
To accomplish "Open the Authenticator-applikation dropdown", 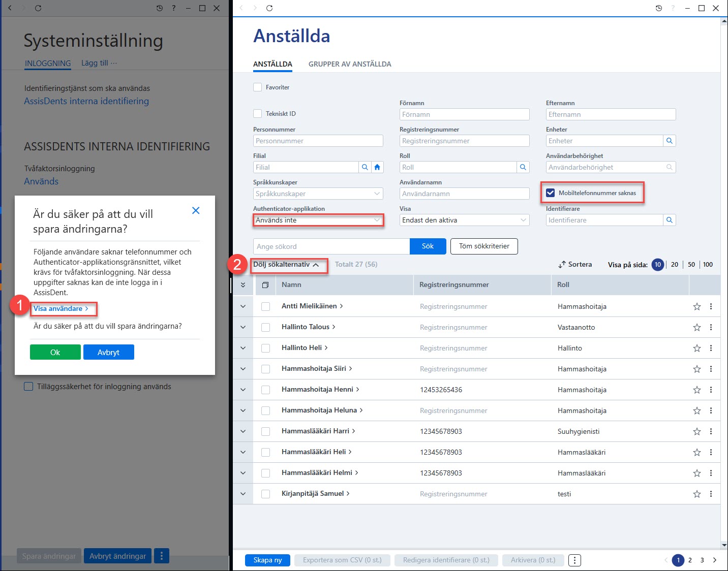I will [x=318, y=220].
